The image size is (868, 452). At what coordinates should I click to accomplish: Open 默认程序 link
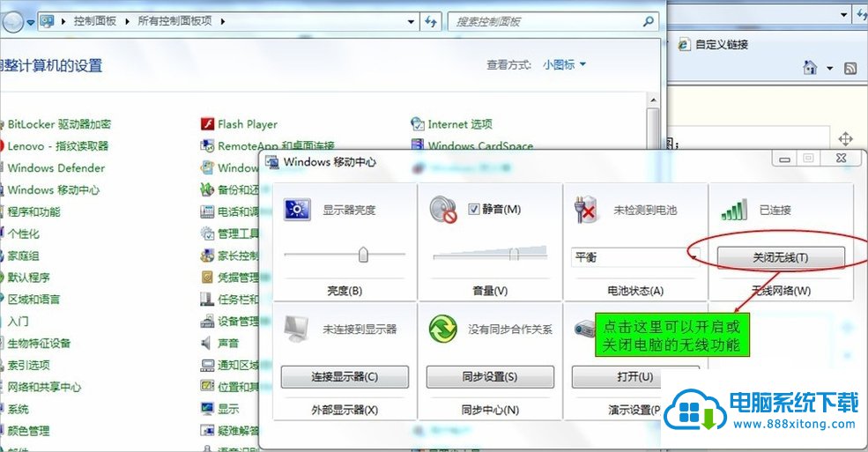point(29,278)
